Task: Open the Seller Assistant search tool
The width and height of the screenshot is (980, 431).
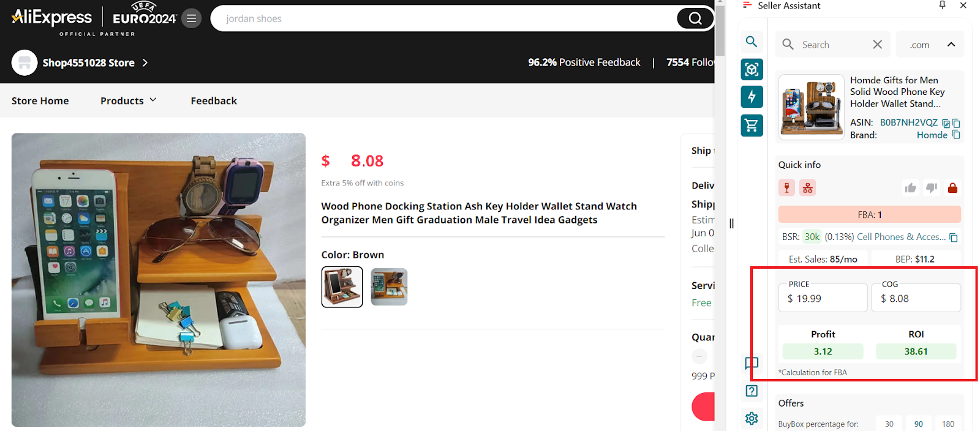Action: click(752, 42)
